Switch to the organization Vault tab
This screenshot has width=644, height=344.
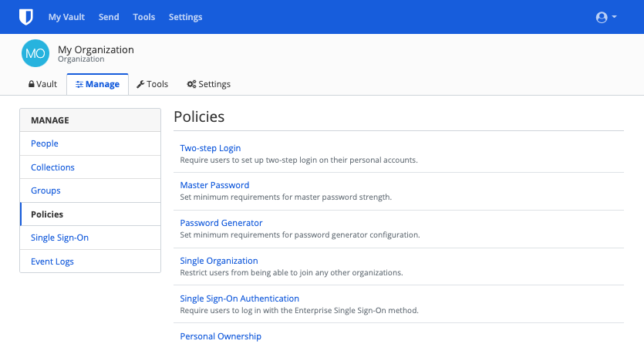[42, 84]
